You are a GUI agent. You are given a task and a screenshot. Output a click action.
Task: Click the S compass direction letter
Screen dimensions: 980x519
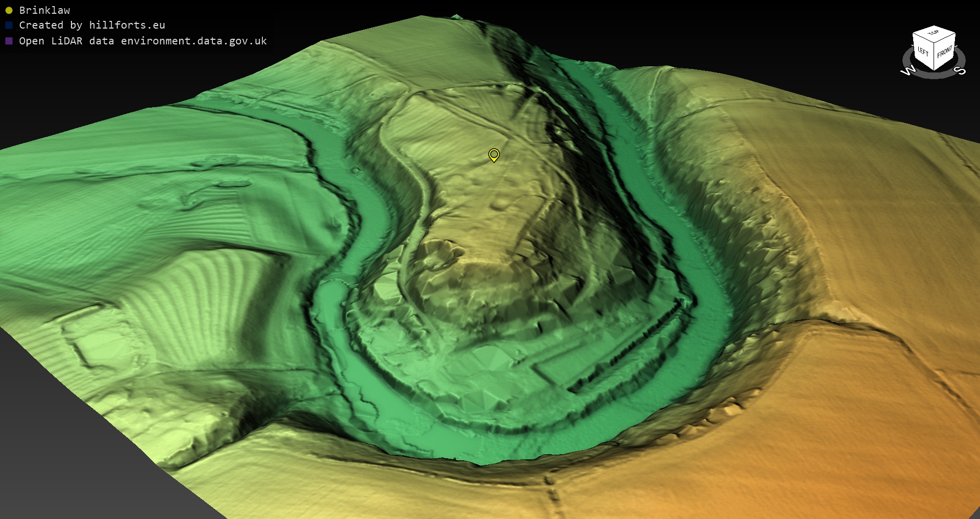[x=960, y=70]
